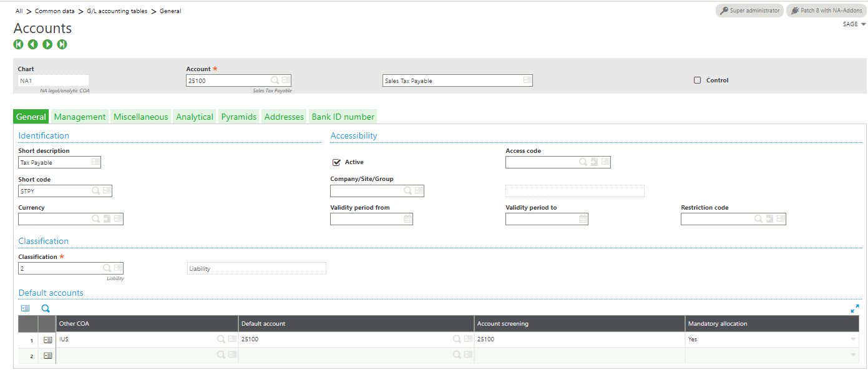
Task: Expand Mandatory allocation dropdown in row 1
Action: point(853,339)
